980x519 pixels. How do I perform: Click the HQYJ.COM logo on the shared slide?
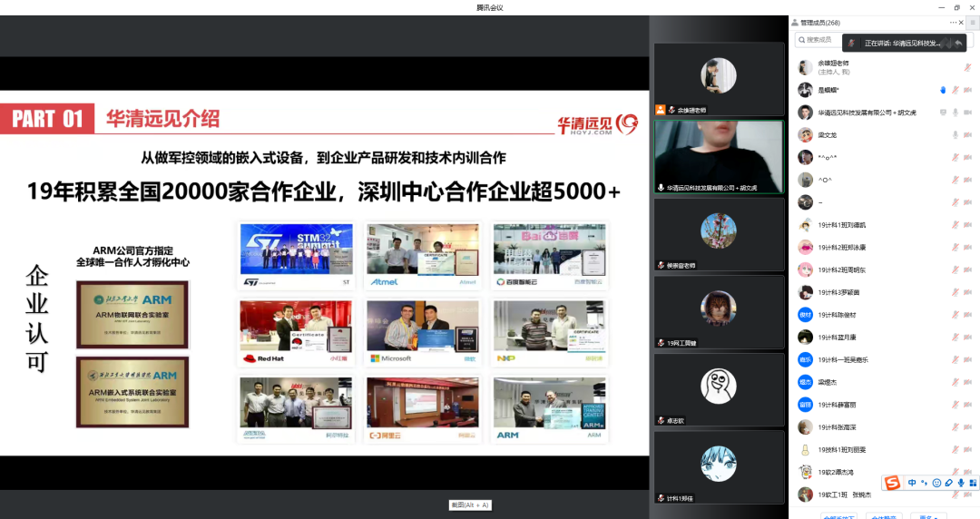[597, 124]
